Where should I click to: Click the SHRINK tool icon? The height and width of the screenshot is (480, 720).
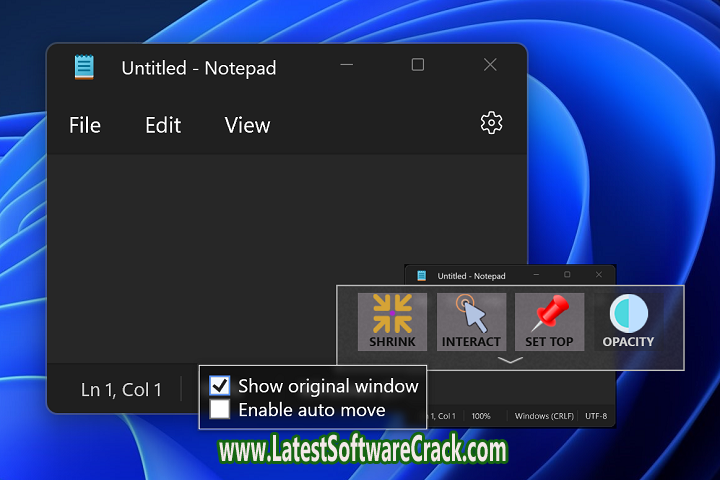click(x=392, y=322)
